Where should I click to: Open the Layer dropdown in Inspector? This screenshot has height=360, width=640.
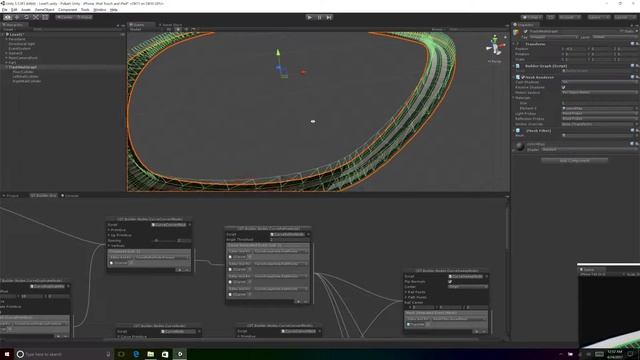tap(614, 37)
